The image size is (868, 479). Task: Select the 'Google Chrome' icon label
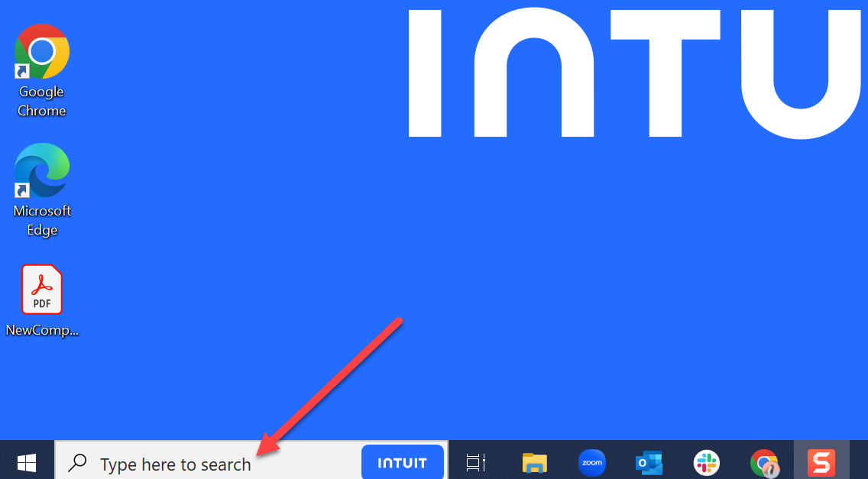[x=41, y=102]
